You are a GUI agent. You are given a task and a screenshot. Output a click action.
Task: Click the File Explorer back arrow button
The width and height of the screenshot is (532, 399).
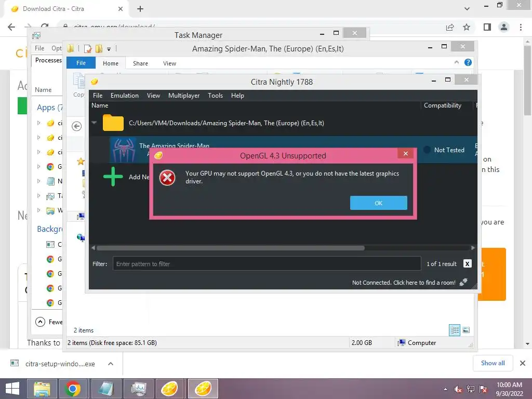coord(77,126)
